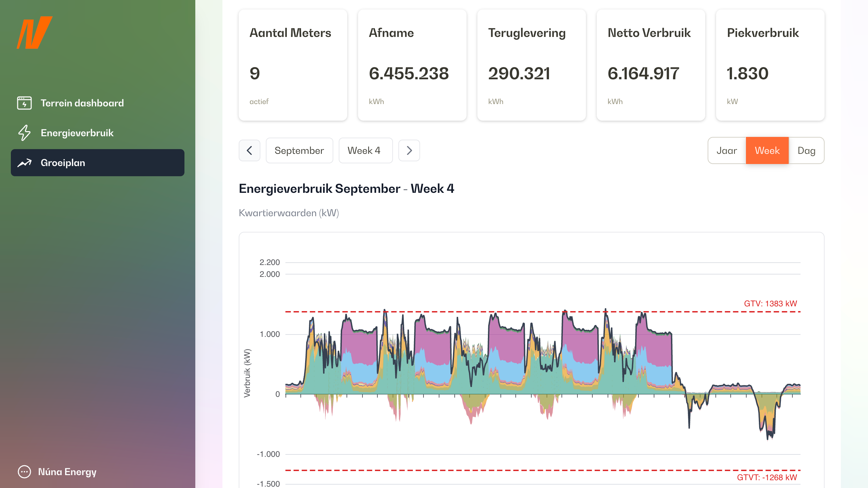This screenshot has width=868, height=488.
Task: Enable the Dag view option
Action: 807,150
